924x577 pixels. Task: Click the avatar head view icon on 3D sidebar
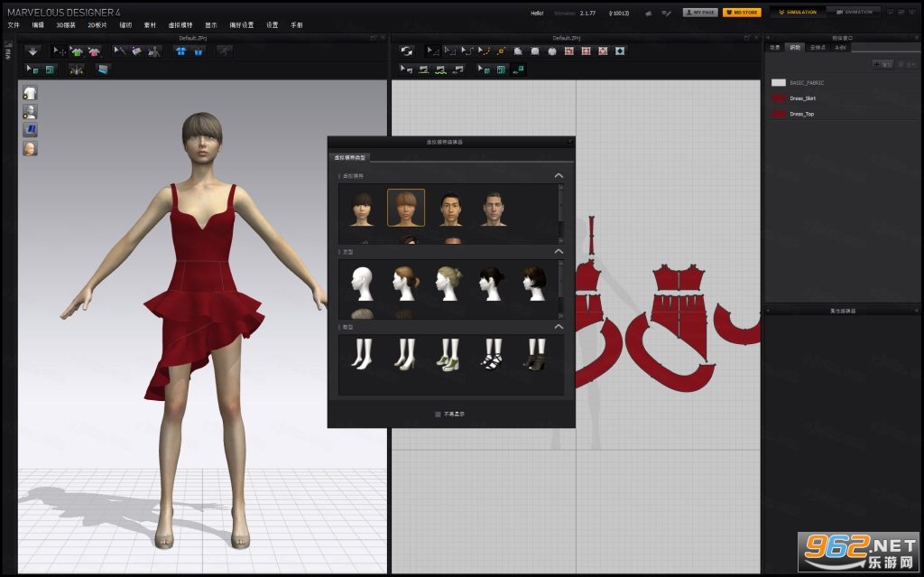(x=30, y=111)
